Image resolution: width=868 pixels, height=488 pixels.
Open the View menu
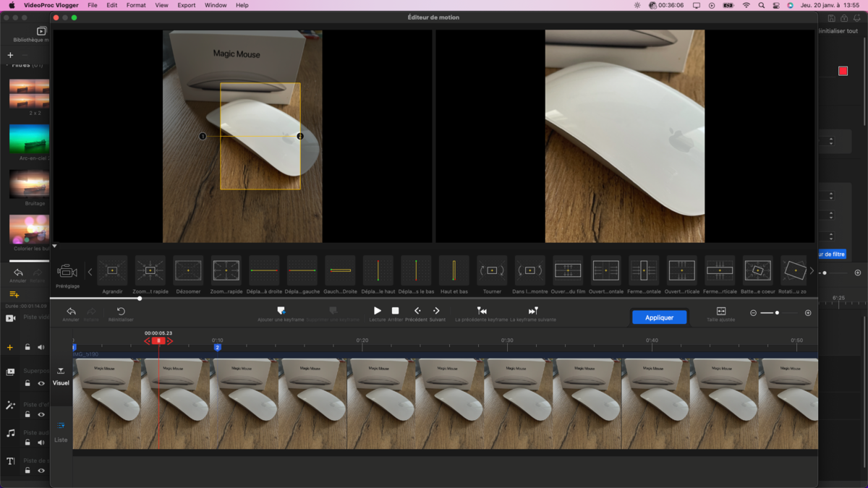pyautogui.click(x=161, y=5)
